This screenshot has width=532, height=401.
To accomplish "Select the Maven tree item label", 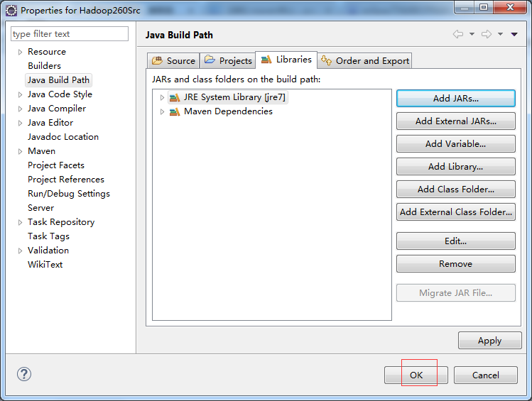I will pos(41,151).
